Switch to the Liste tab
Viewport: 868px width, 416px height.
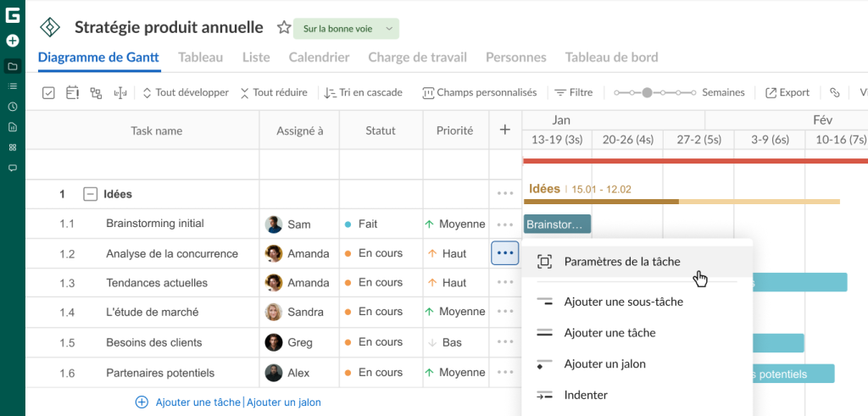(256, 58)
